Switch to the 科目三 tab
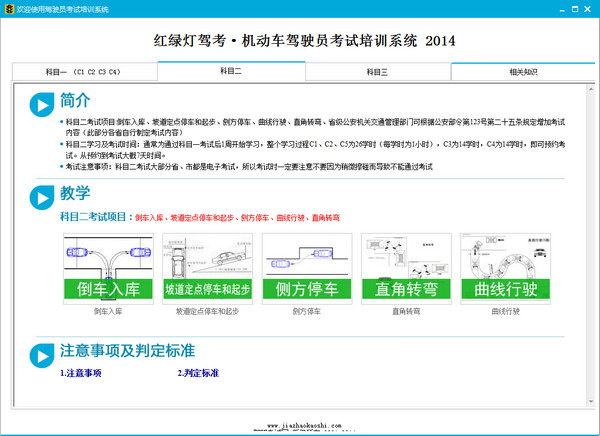This screenshot has width=600, height=436. tap(377, 72)
